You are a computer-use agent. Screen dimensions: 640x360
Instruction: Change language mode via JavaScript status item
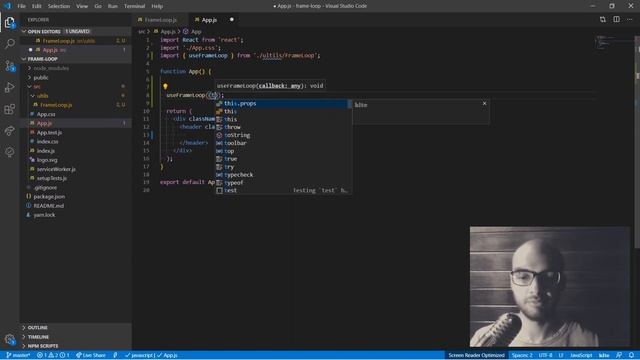pos(581,355)
